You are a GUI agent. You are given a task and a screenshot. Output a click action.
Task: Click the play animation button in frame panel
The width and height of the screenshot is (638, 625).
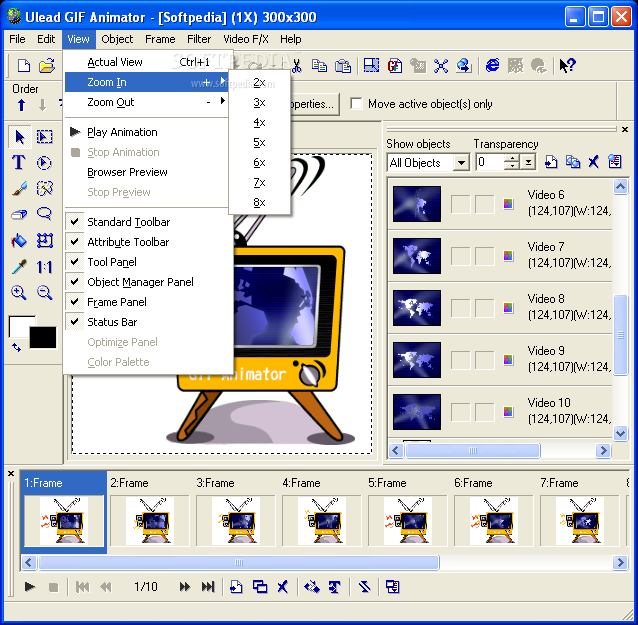[30, 587]
